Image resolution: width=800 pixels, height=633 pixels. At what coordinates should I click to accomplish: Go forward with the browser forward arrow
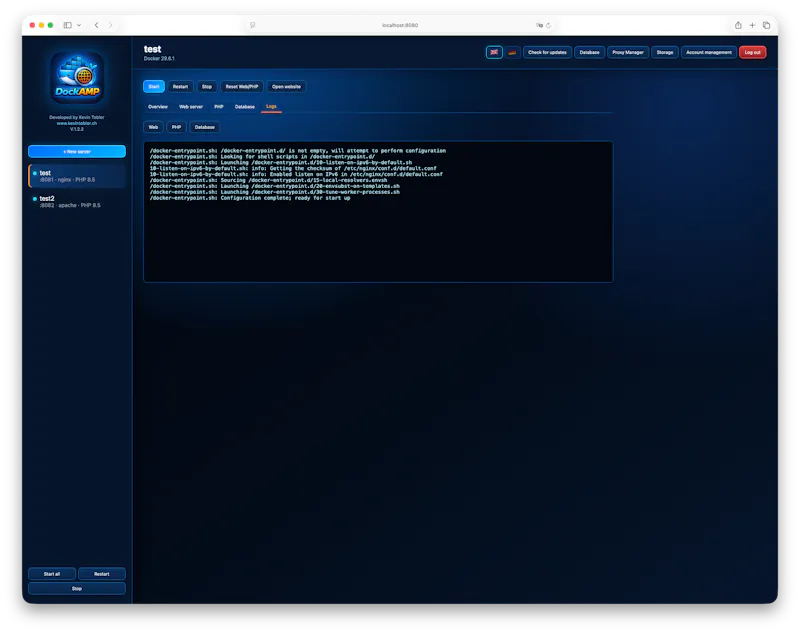coord(110,25)
